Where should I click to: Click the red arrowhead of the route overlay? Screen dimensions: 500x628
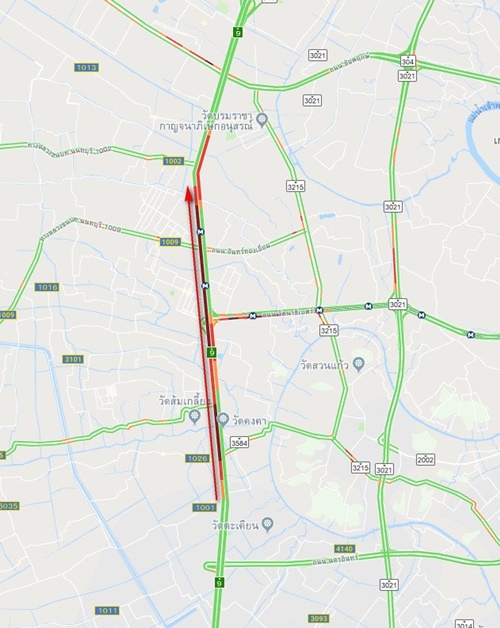tap(189, 193)
